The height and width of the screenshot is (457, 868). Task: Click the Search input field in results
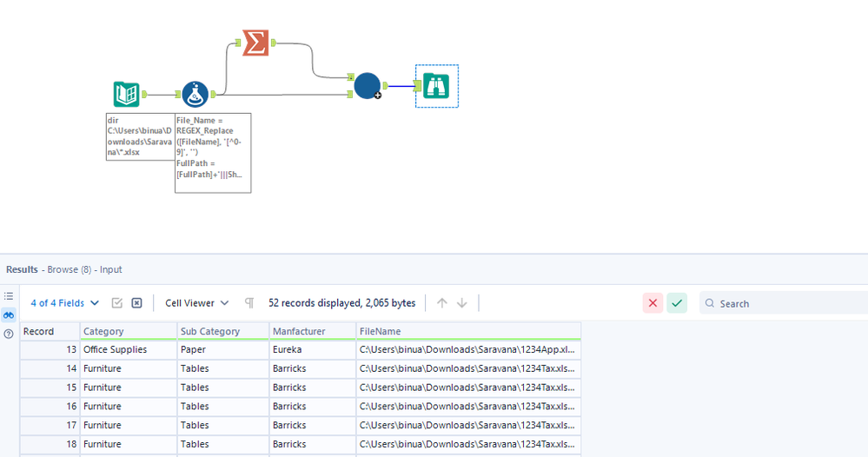[784, 303]
